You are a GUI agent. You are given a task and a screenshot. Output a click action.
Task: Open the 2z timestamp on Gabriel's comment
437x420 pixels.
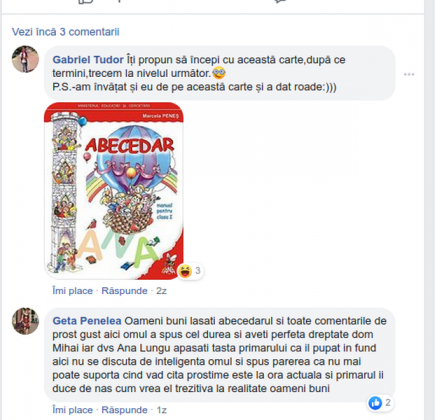tap(161, 291)
